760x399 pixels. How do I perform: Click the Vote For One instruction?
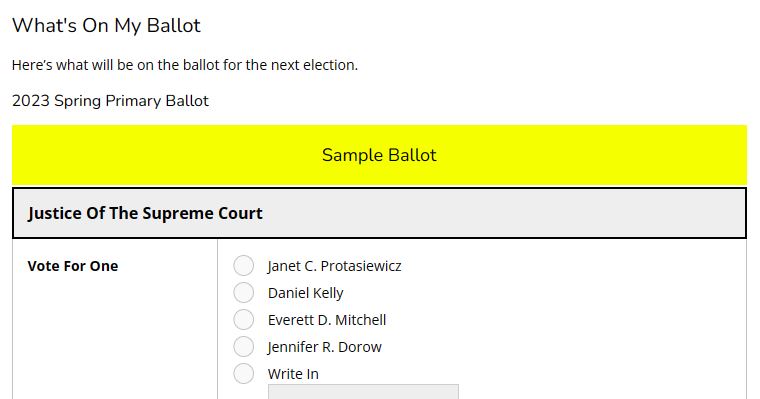(73, 266)
